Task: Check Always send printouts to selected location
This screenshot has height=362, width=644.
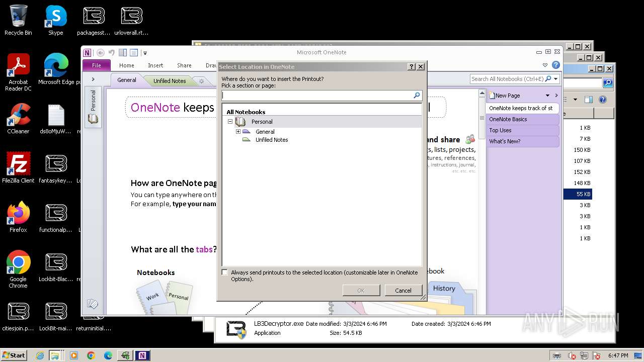Action: pos(225,273)
